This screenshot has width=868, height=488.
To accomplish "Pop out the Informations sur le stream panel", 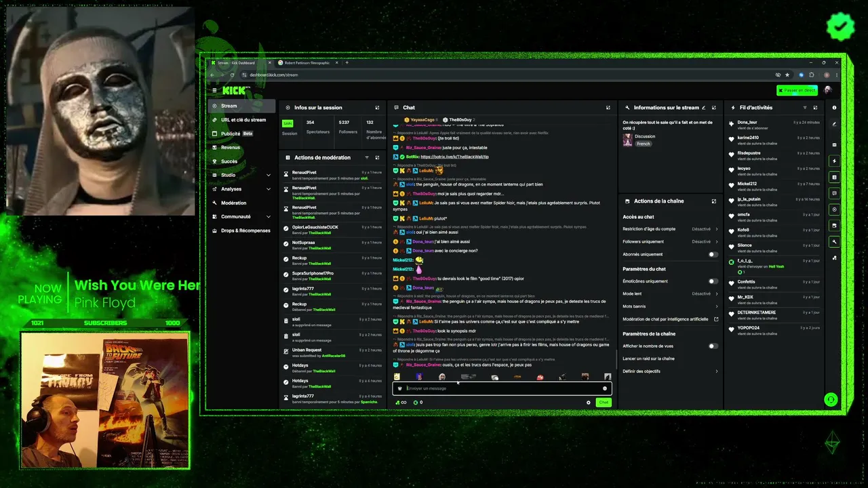I will click(713, 108).
